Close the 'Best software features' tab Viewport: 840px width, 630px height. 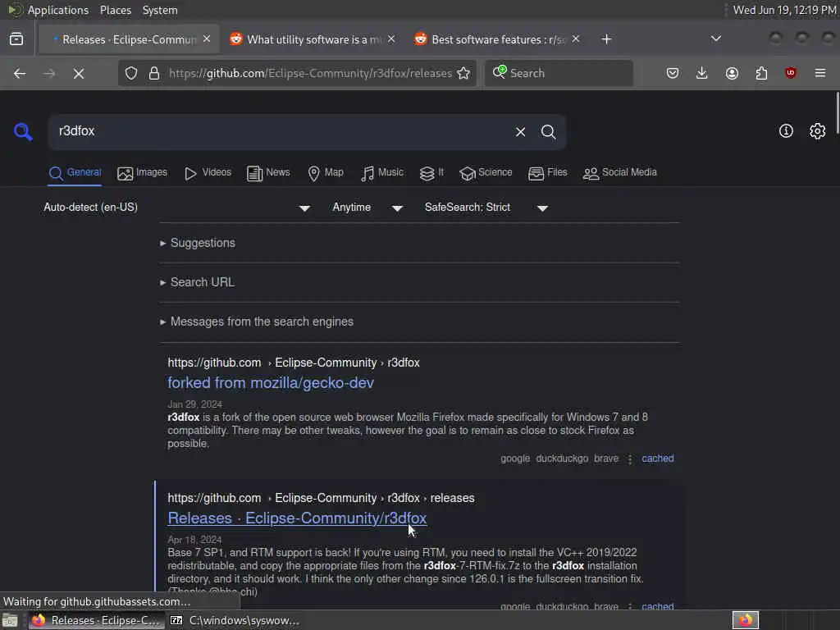tap(576, 39)
